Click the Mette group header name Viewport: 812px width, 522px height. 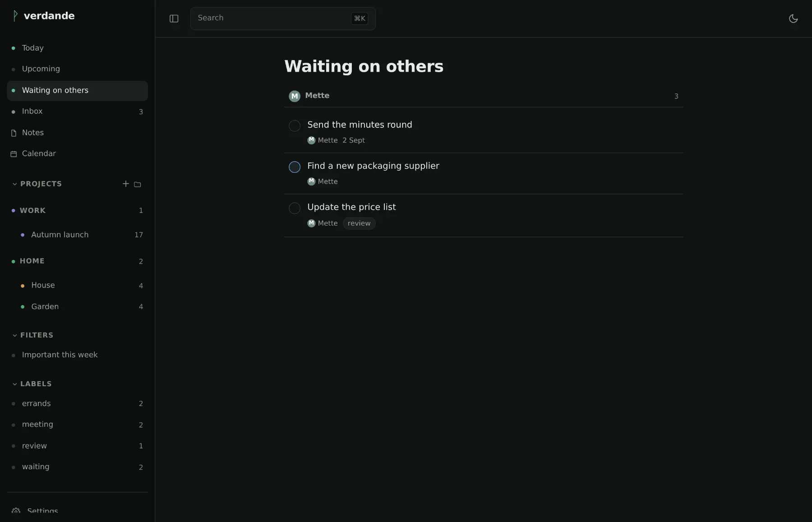point(317,96)
